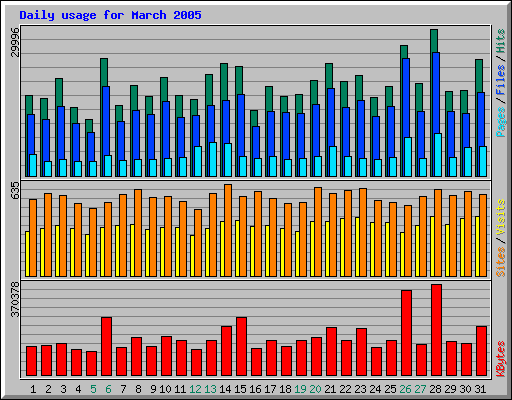Select day 17 on the x-axis

point(270,389)
